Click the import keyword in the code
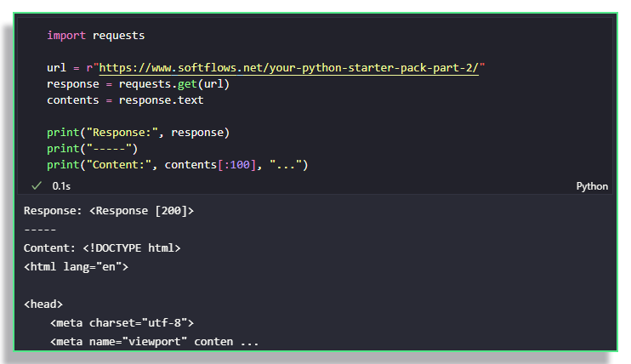The image size is (631, 364). [x=65, y=36]
